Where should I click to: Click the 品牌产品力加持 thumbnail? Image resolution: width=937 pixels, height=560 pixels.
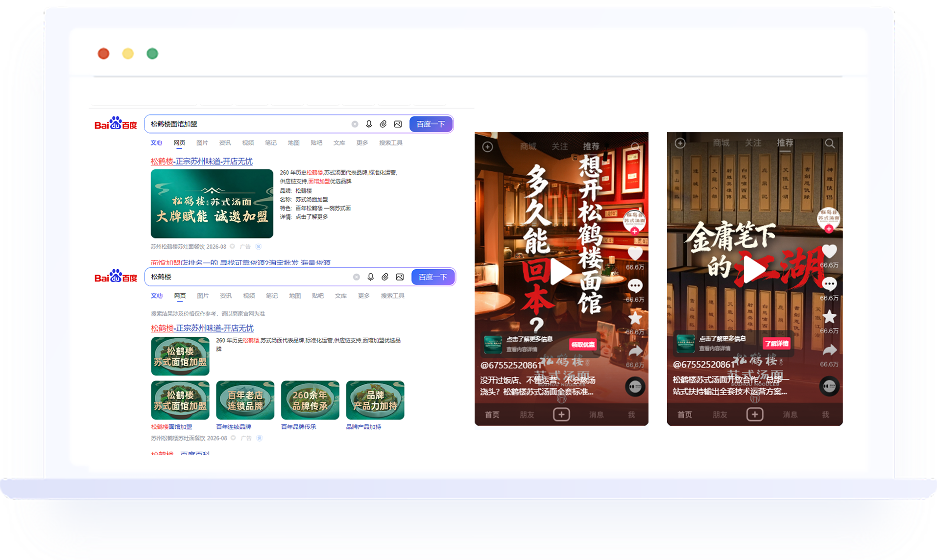click(375, 400)
